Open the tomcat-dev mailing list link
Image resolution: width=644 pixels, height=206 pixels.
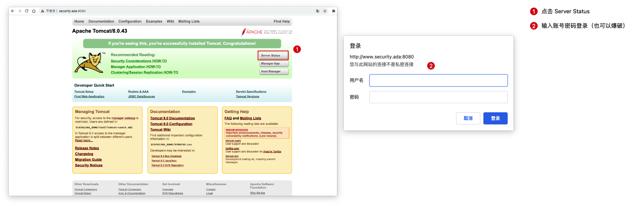[x=232, y=156]
